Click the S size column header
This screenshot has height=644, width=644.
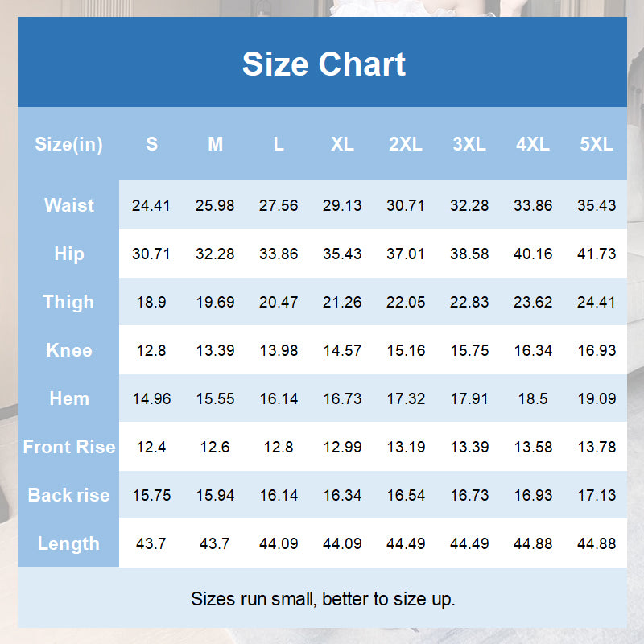(x=151, y=145)
